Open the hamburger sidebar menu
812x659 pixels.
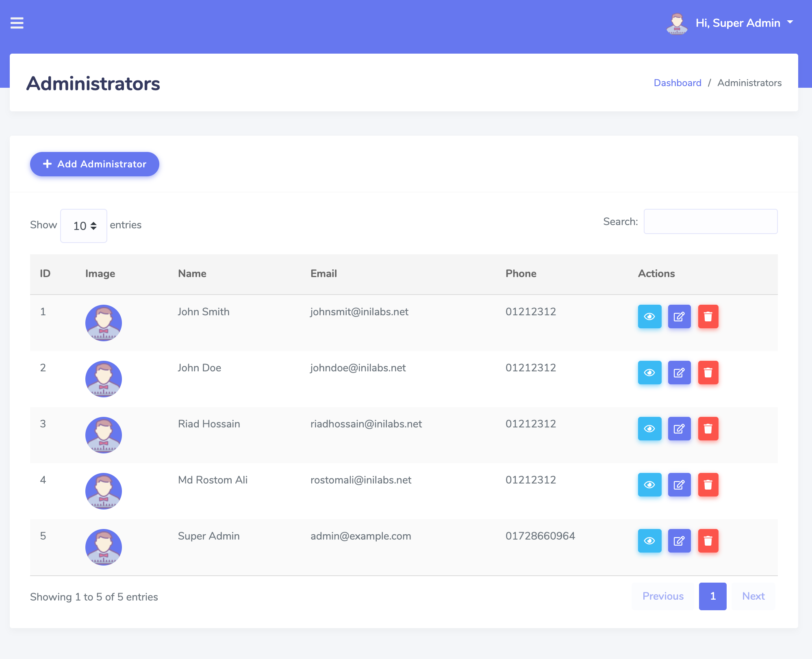[x=17, y=23]
